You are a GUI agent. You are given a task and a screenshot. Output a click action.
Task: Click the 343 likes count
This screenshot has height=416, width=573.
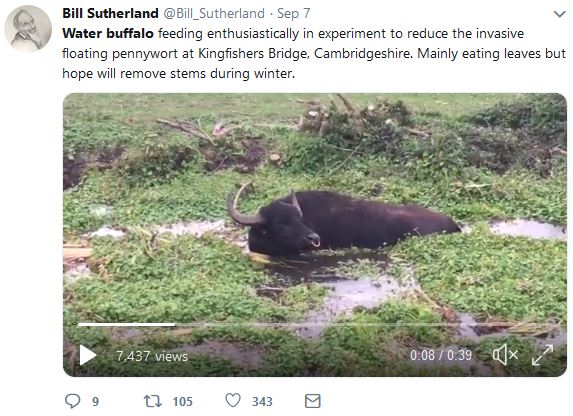coord(262,401)
